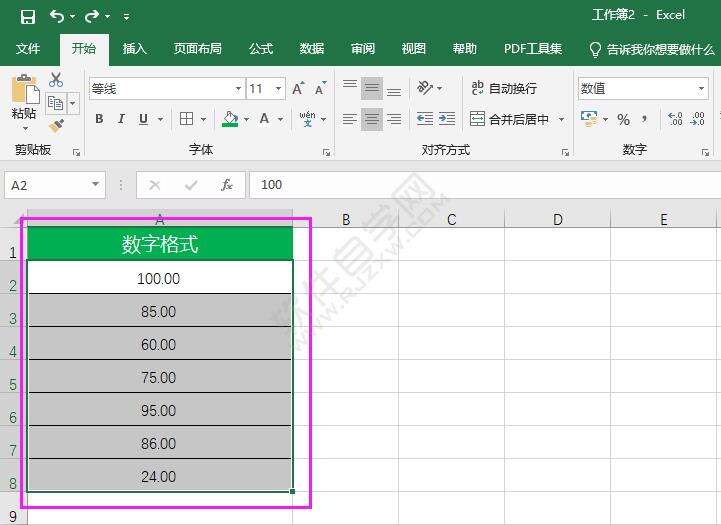Toggle Italic formatting
The image size is (721, 525).
[x=121, y=119]
